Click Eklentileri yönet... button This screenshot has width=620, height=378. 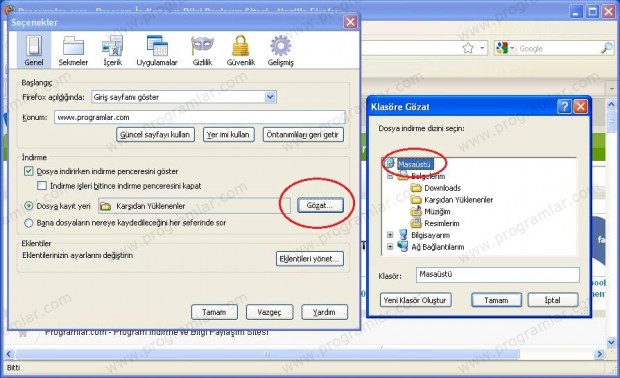coord(310,259)
